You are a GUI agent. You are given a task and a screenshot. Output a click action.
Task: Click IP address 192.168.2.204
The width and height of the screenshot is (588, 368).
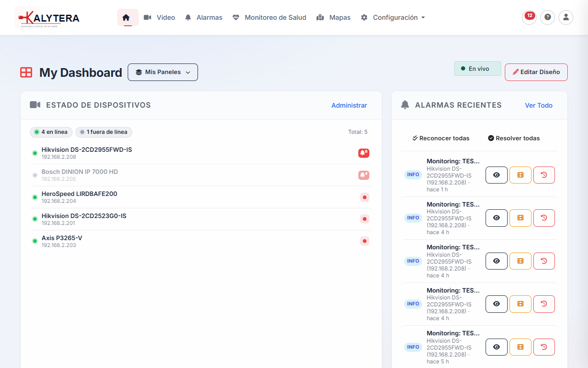pyautogui.click(x=59, y=201)
